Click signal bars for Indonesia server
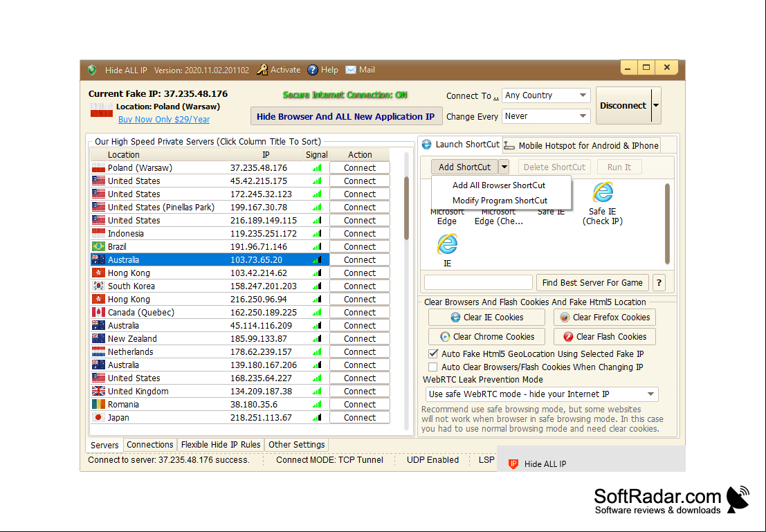766x532 pixels. click(317, 234)
